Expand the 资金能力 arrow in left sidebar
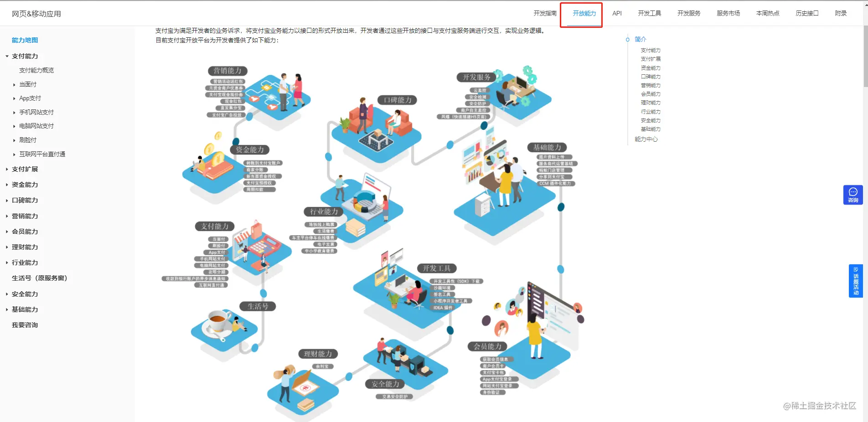Viewport: 868px width, 422px height. click(x=7, y=185)
